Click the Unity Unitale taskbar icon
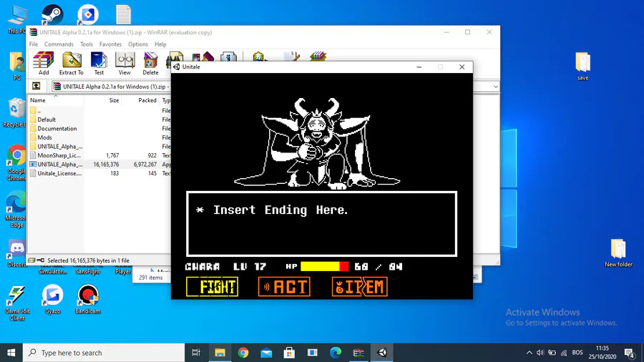Image resolution: width=644 pixels, height=362 pixels. (382, 353)
